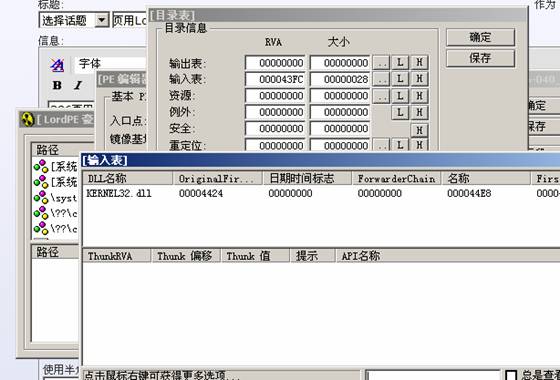Click the font color icon beside 字体
The width and height of the screenshot is (560, 380).
pyautogui.click(x=57, y=65)
